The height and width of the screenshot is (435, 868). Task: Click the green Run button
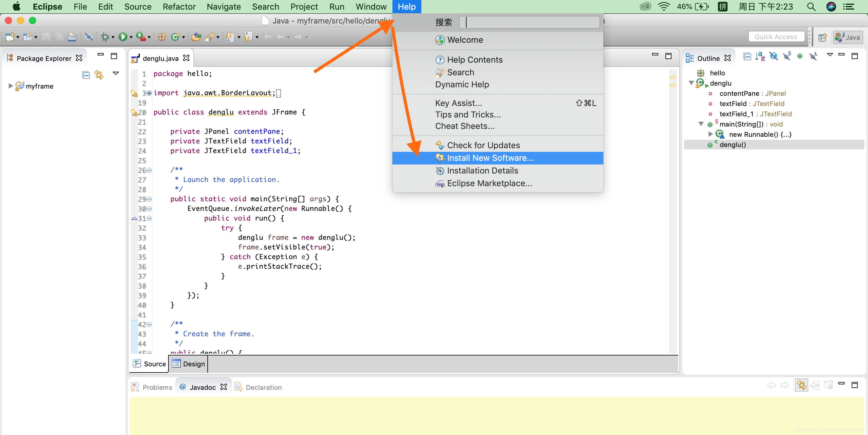click(x=123, y=37)
